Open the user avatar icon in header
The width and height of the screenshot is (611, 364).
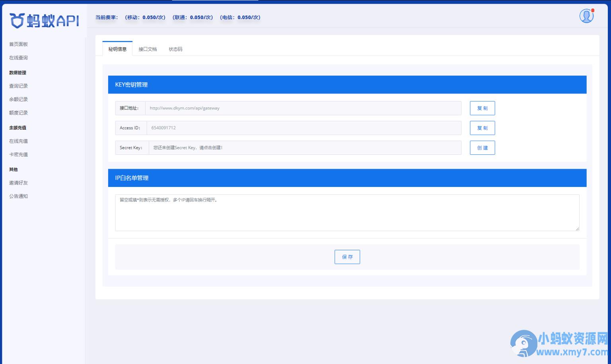pyautogui.click(x=586, y=16)
